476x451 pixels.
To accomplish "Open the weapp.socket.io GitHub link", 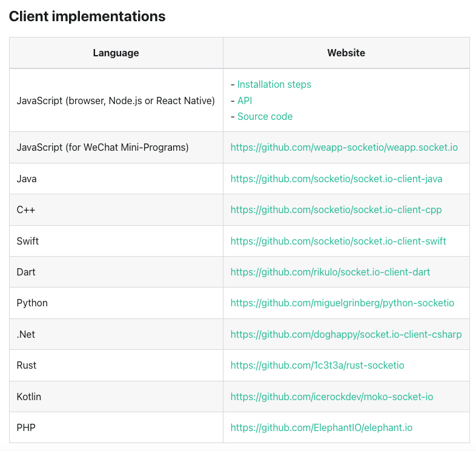I will pos(344,147).
